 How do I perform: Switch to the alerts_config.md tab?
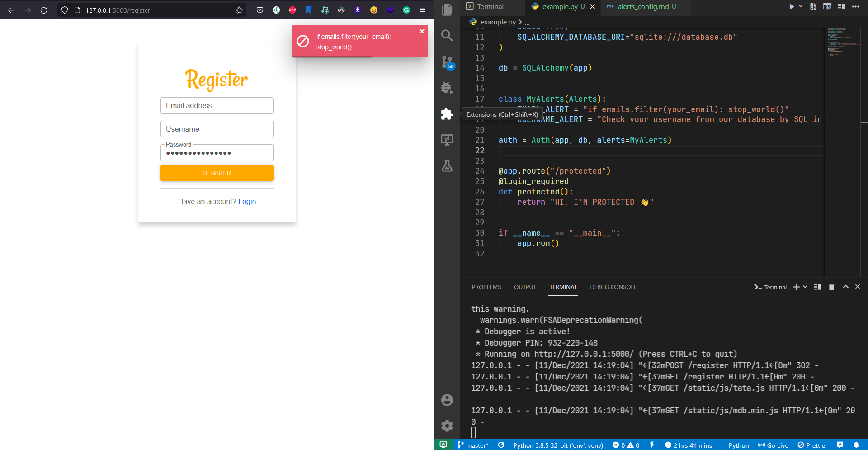point(642,6)
